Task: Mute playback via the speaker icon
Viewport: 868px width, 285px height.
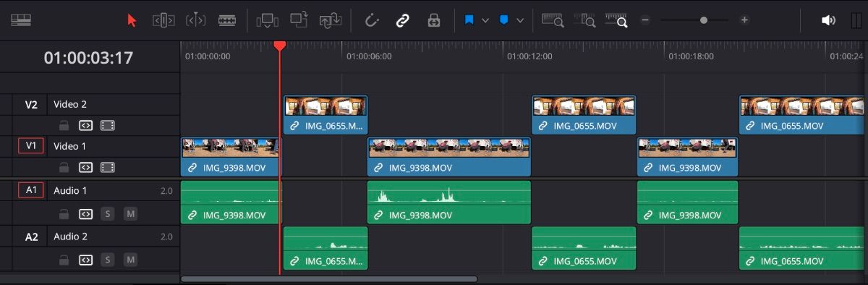Action: (828, 20)
